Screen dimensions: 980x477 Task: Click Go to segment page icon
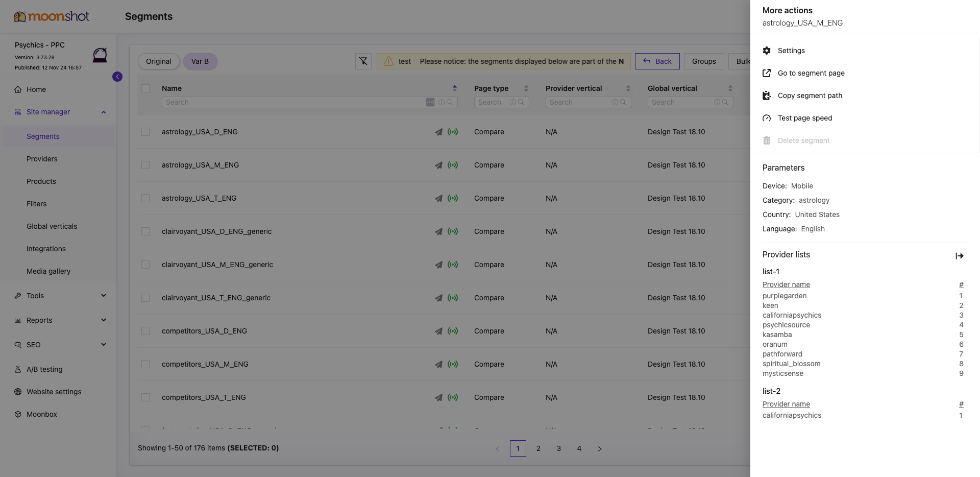[x=767, y=73]
